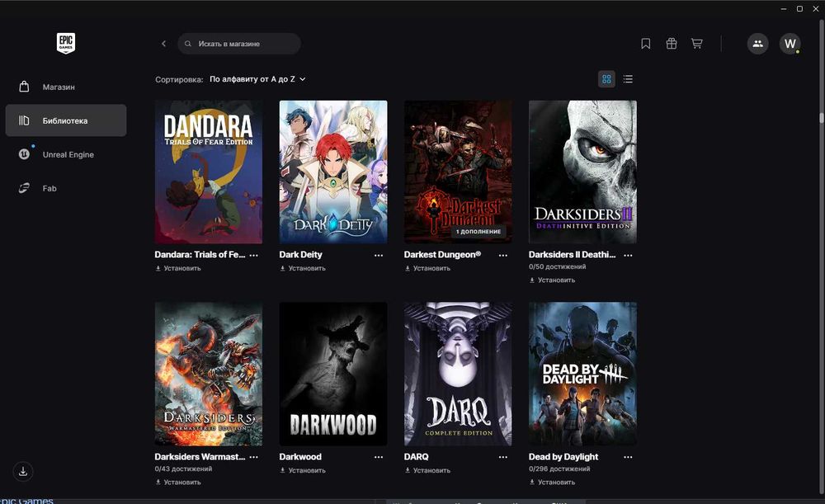The image size is (825, 504).
Task: Switch to grid view
Action: click(x=606, y=79)
